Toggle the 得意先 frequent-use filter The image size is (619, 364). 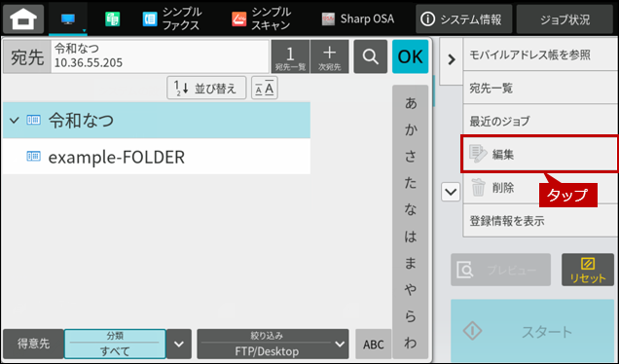pos(33,344)
